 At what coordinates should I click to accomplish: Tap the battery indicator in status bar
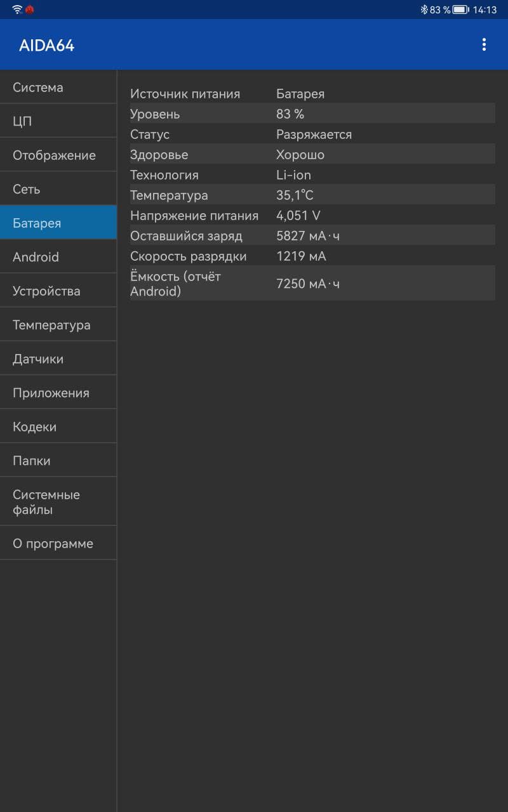(460, 10)
